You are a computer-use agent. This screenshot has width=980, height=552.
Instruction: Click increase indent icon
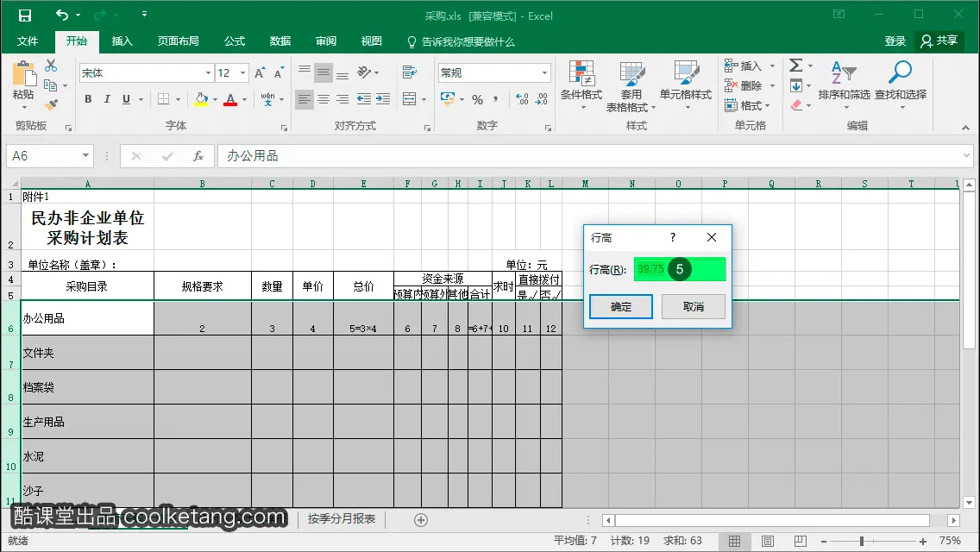(383, 99)
